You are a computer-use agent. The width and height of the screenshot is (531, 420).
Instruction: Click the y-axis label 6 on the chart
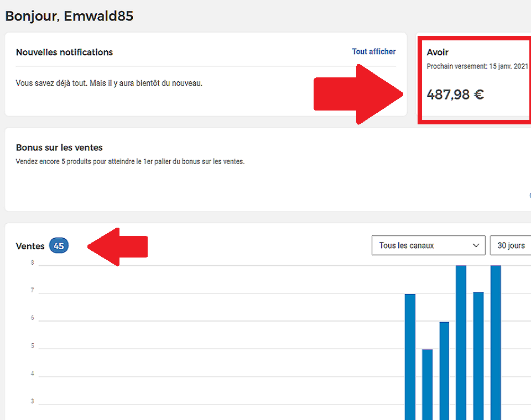pos(33,318)
